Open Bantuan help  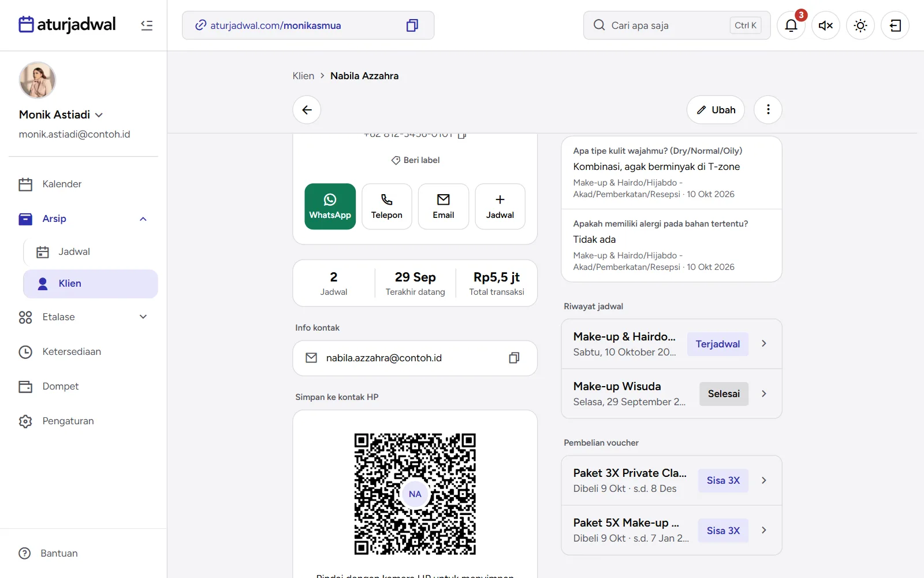click(49, 553)
